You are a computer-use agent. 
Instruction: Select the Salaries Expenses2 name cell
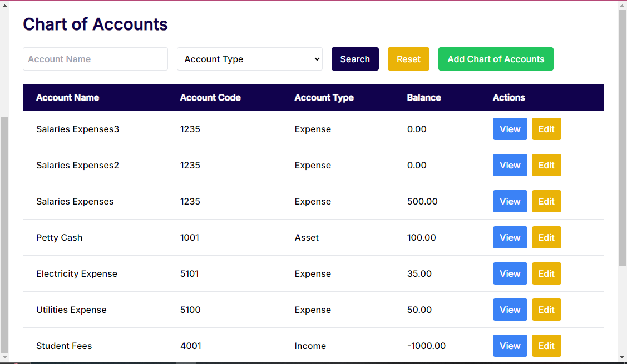(x=77, y=166)
